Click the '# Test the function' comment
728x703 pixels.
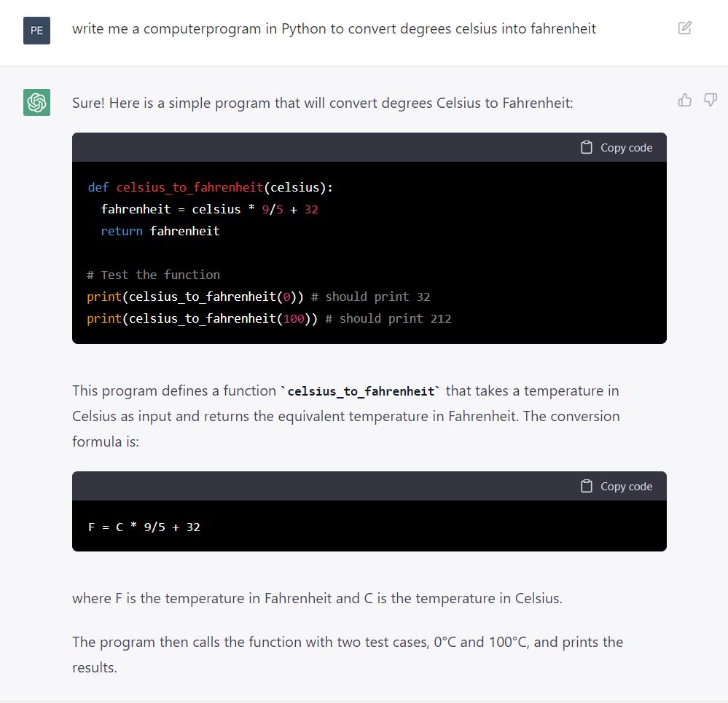tap(153, 275)
